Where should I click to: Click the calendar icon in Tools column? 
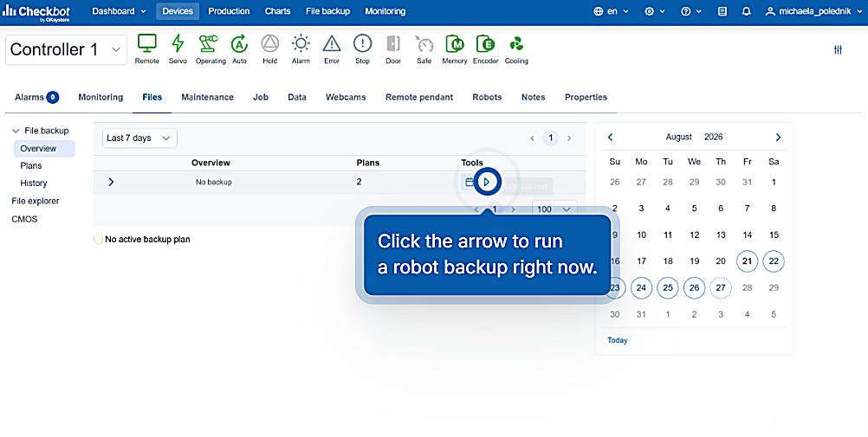pyautogui.click(x=469, y=182)
